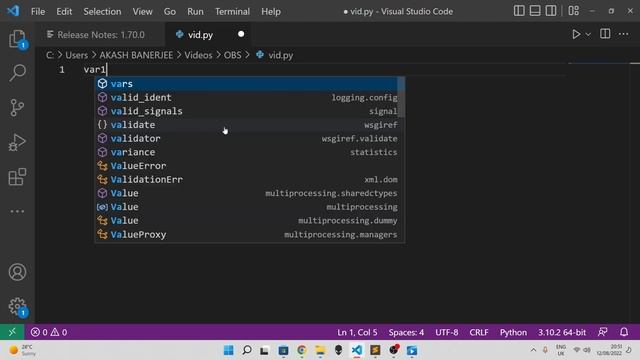Open Problems via errors and warnings count

(x=49, y=332)
